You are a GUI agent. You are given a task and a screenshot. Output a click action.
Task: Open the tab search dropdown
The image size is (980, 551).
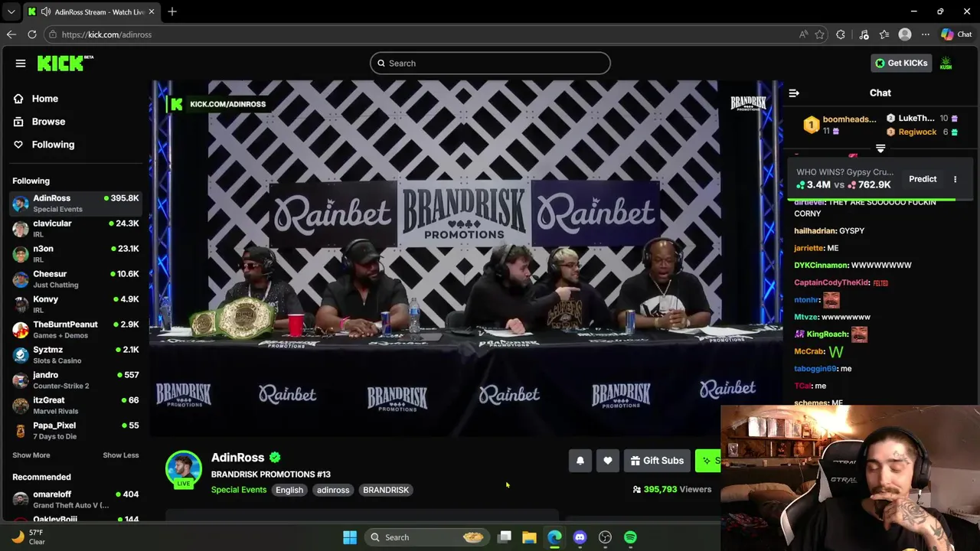[11, 12]
